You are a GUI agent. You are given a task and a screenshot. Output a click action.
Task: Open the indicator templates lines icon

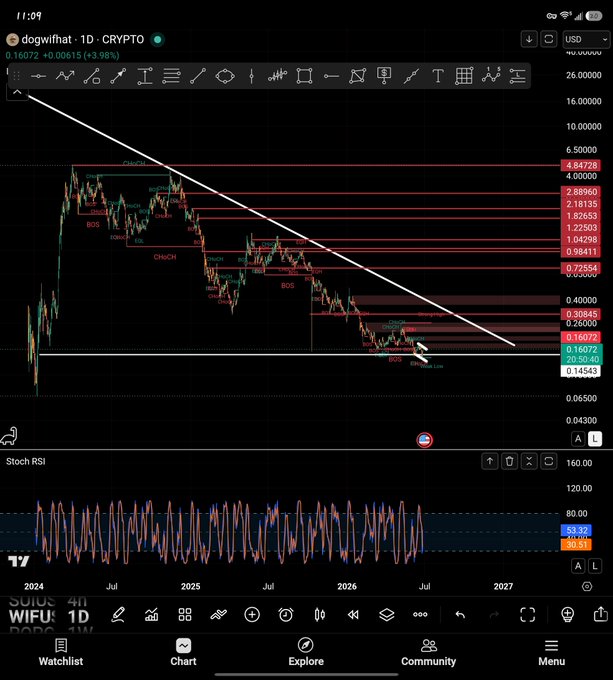(218, 615)
